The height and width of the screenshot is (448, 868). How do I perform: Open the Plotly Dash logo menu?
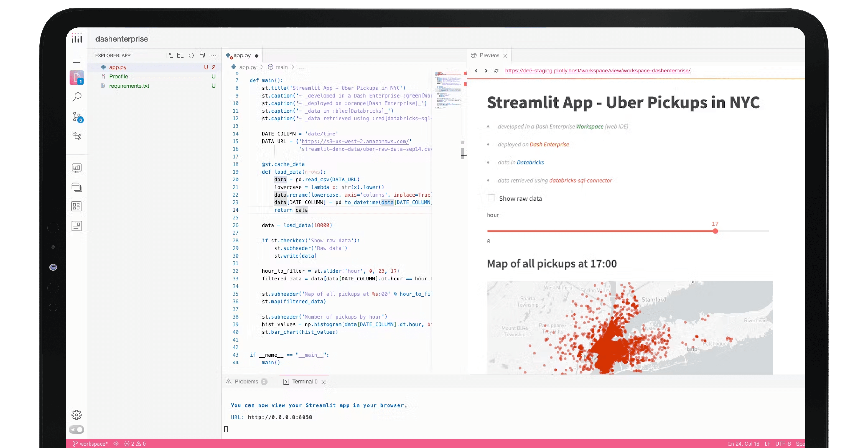77,38
